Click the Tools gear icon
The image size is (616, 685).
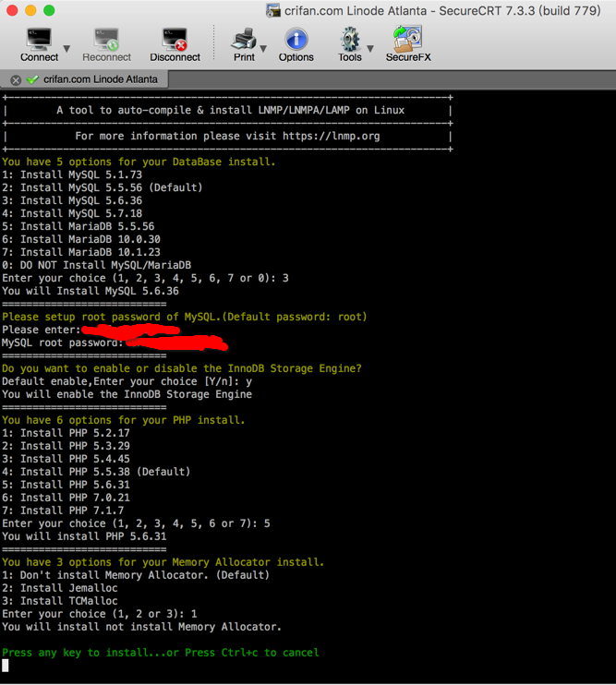(349, 44)
